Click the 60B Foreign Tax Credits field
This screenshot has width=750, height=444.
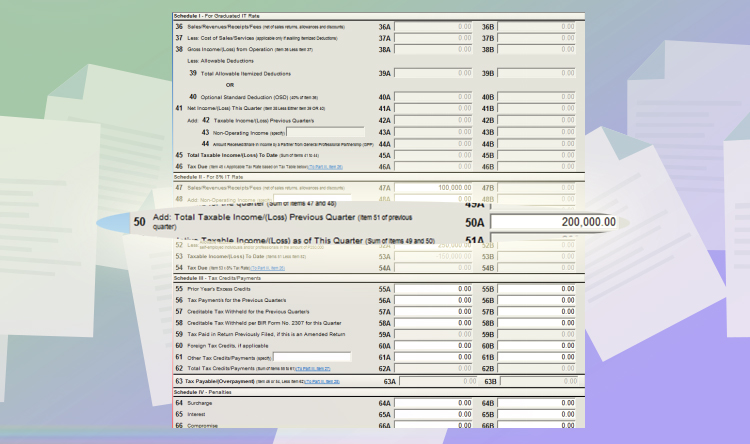537,346
